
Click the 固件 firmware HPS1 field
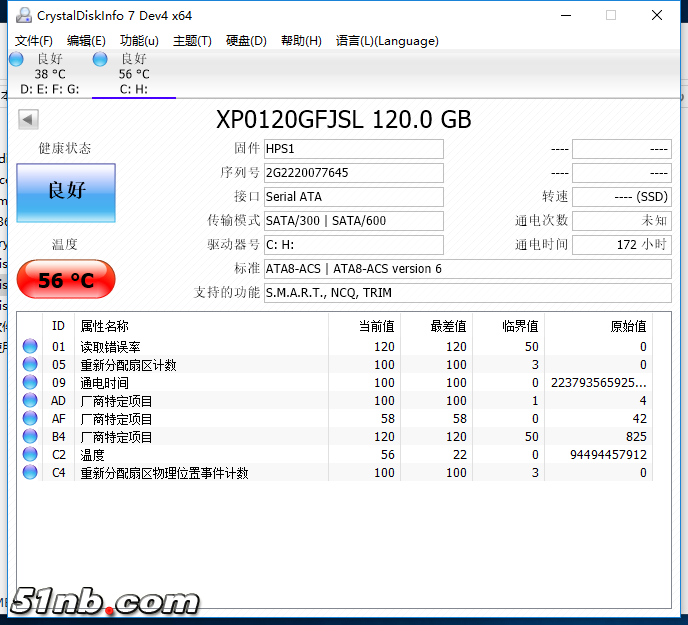[353, 149]
